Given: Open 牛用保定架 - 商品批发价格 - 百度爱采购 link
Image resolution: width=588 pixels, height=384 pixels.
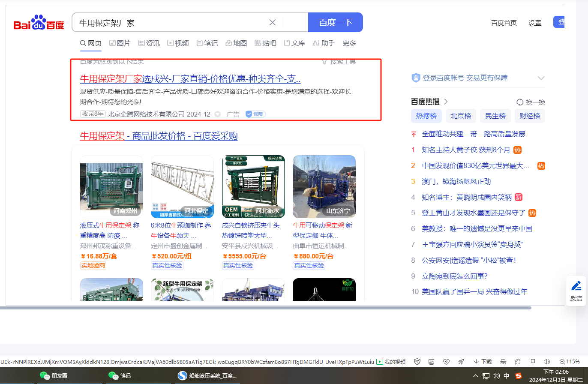Looking at the screenshot, I should coord(159,136).
